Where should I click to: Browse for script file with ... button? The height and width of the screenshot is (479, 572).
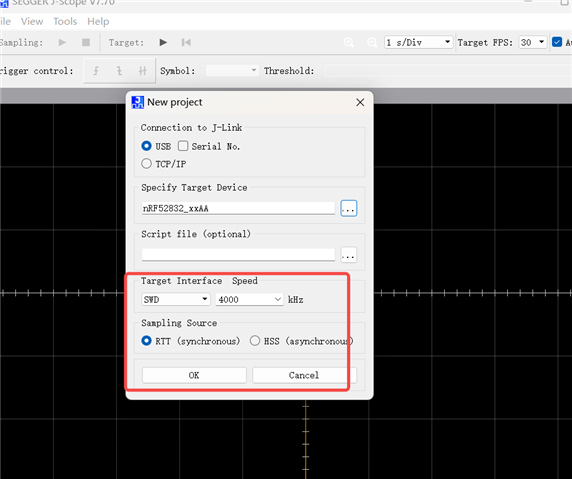(x=348, y=255)
